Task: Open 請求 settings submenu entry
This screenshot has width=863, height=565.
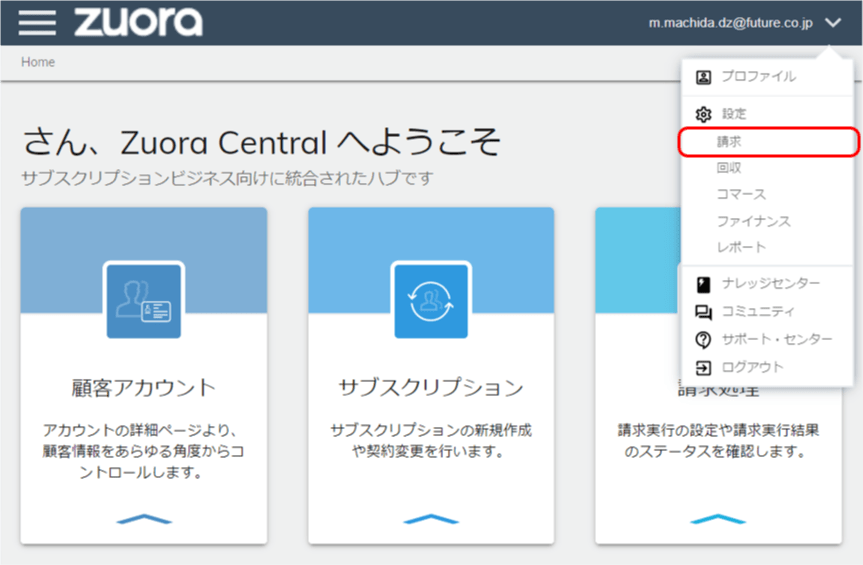Action: (x=768, y=142)
